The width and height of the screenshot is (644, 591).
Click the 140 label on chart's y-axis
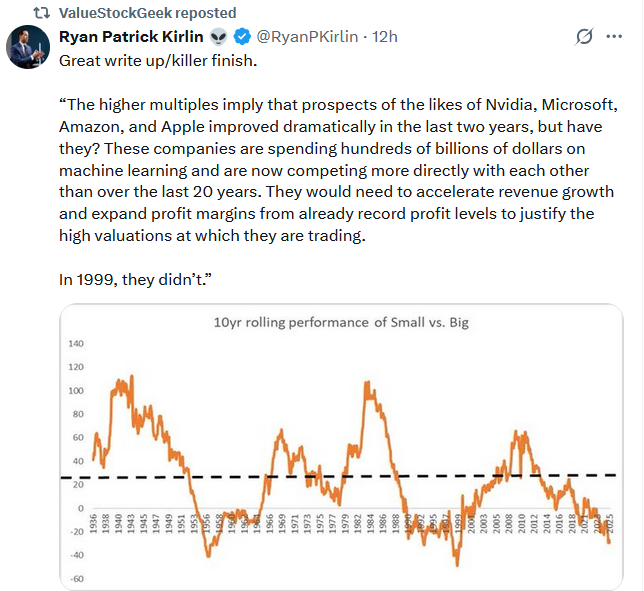tap(76, 343)
